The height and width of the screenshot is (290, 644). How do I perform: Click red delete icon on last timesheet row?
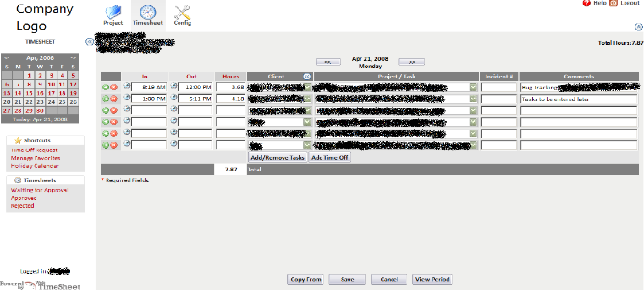[114, 145]
